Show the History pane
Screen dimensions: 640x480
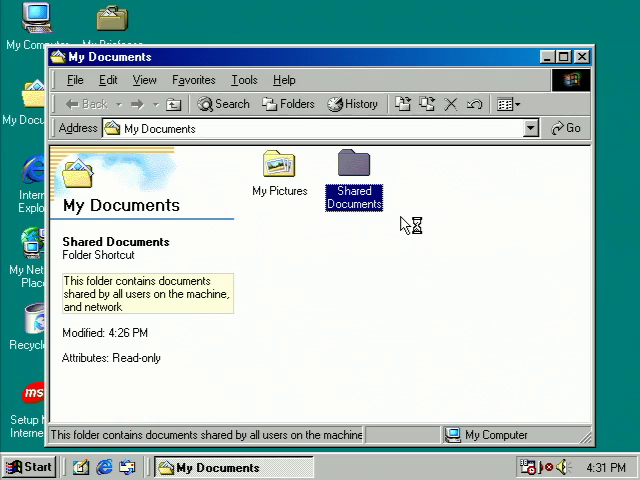point(352,104)
